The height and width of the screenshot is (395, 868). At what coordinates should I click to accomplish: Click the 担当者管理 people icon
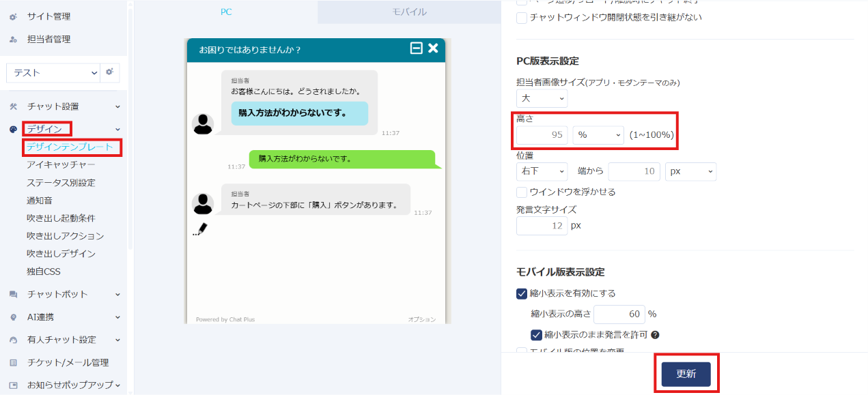pos(13,40)
